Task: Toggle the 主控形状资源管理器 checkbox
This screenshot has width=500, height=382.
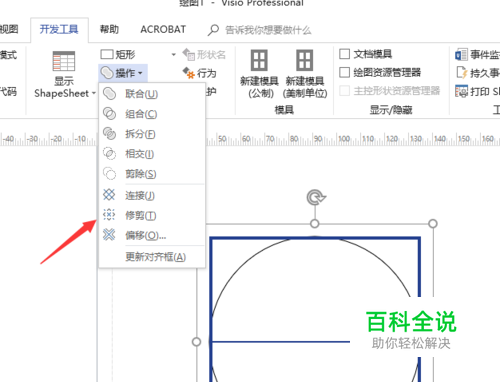Action: tap(344, 91)
